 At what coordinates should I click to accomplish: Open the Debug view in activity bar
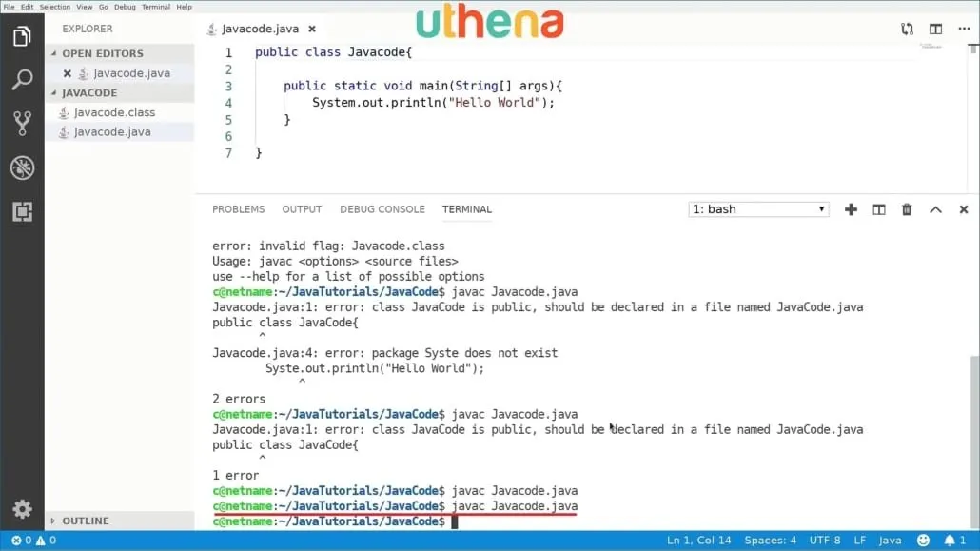22,167
